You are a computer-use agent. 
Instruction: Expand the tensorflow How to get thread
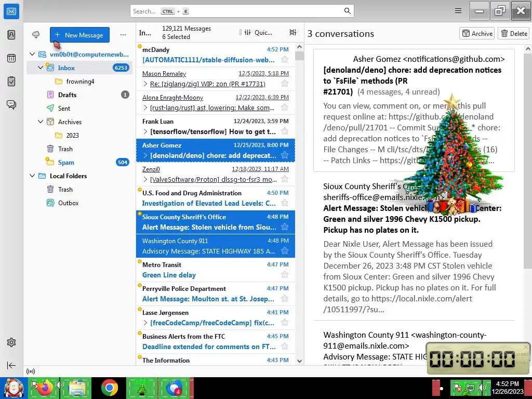145,131
